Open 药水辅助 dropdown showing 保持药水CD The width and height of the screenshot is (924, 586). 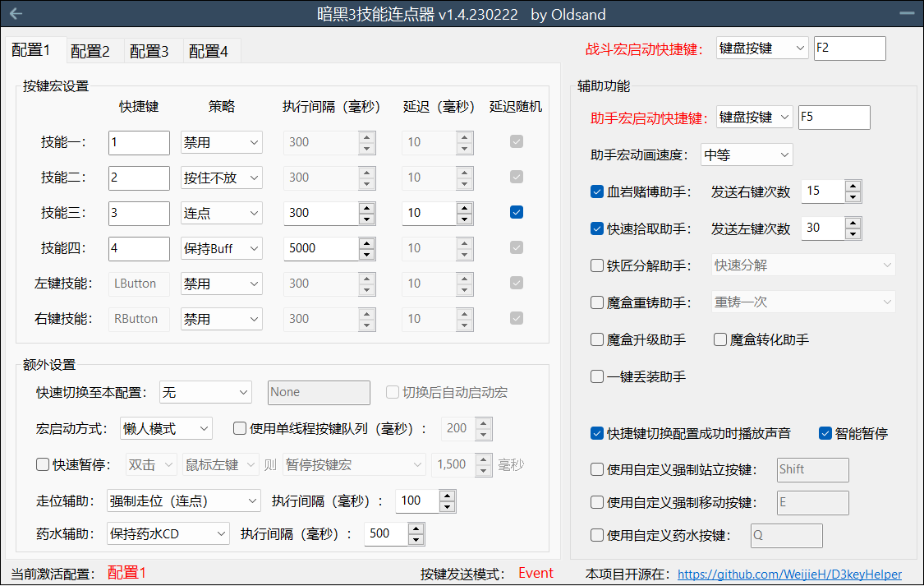(x=168, y=534)
